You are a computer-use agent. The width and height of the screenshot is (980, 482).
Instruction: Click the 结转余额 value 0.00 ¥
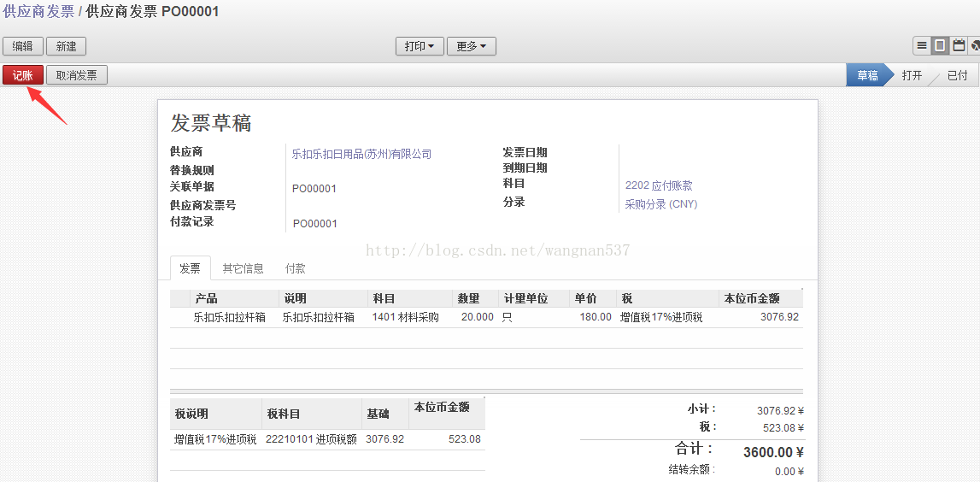pos(789,472)
